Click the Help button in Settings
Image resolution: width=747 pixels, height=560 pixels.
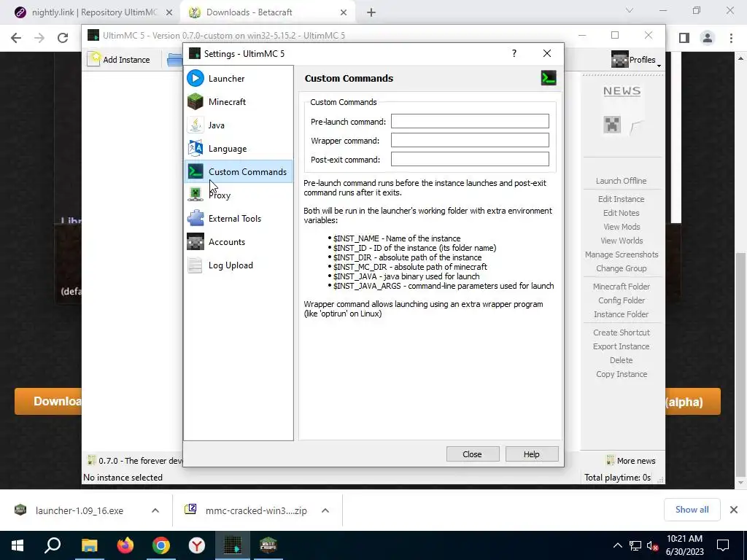[532, 454]
